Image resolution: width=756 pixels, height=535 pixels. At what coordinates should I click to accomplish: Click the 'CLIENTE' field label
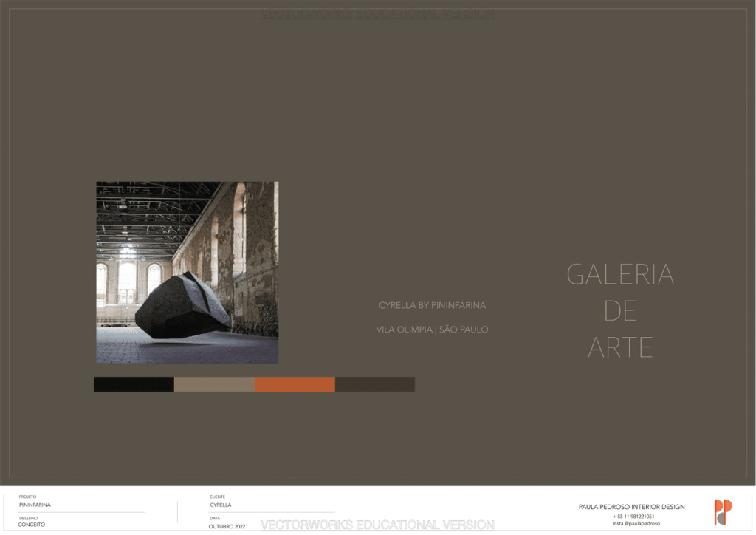point(217,497)
